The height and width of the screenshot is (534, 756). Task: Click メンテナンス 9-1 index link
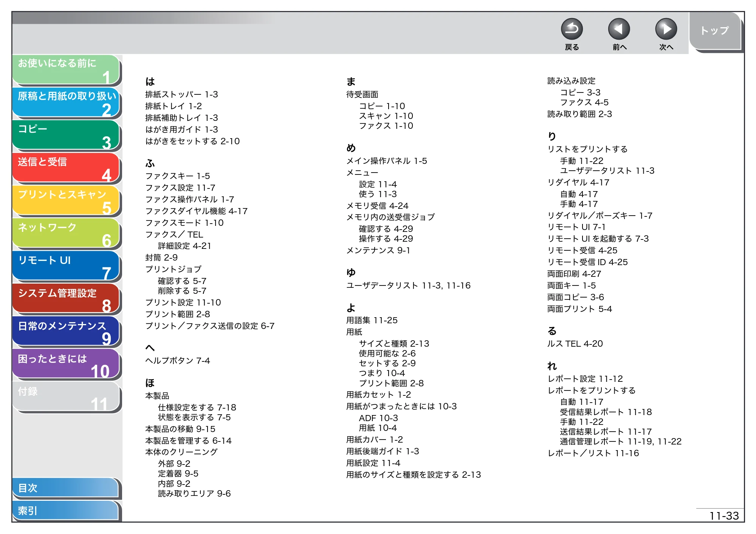378,250
